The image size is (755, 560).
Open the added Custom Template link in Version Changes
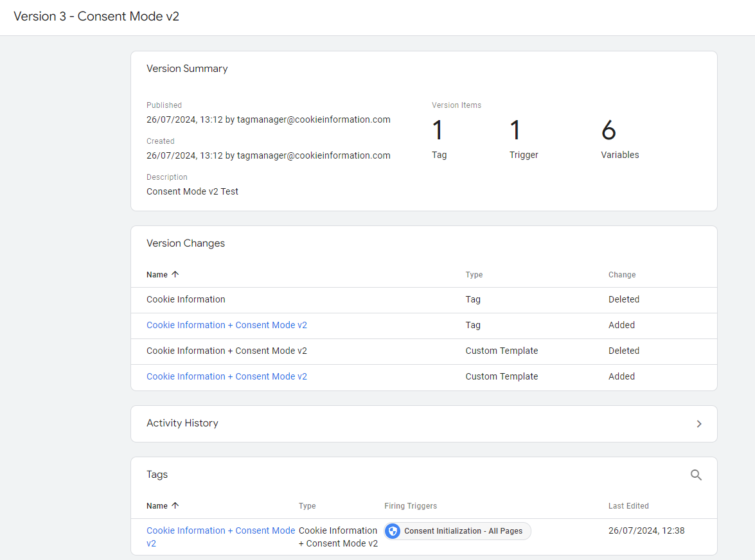pos(227,376)
